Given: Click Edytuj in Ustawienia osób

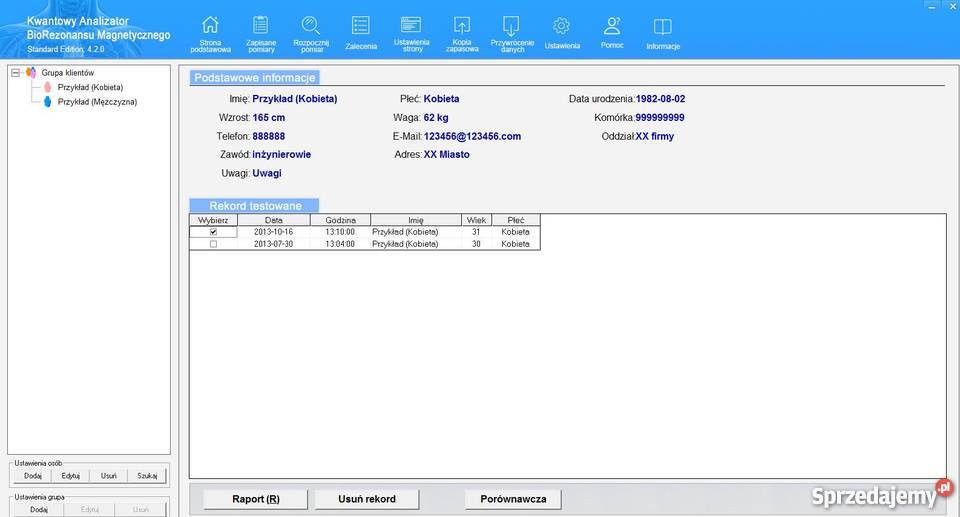Looking at the screenshot, I should coord(71,476).
